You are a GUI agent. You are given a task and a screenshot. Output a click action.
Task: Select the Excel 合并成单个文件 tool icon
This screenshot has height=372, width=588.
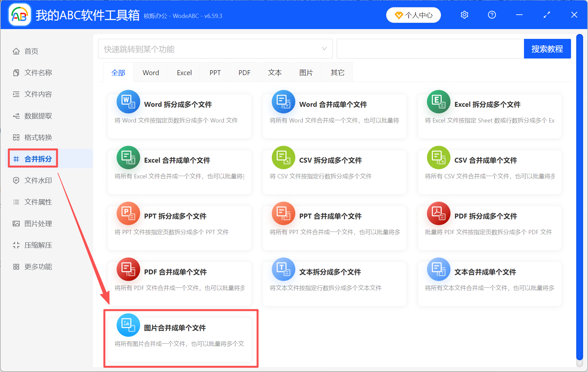[x=128, y=157]
